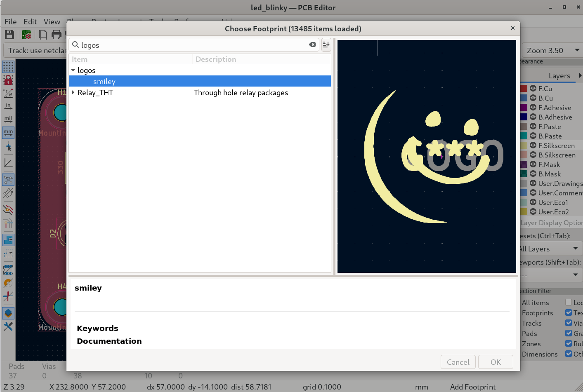Expand the Relay_THT library
This screenshot has width=583, height=392.
73,93
